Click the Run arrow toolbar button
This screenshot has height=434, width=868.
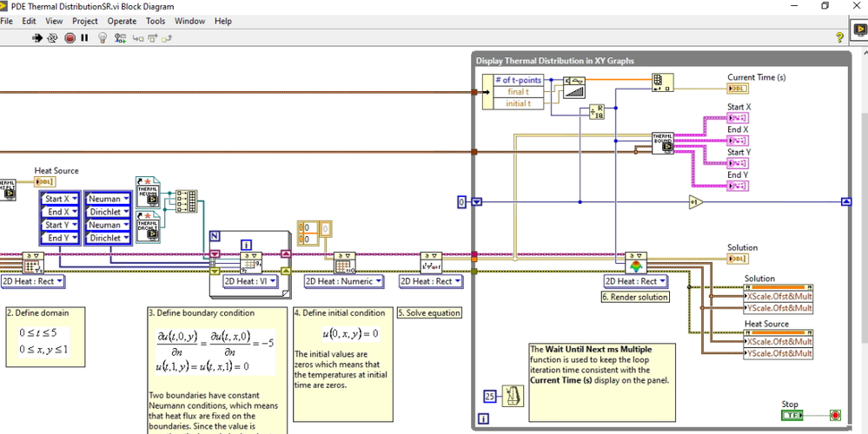37,38
